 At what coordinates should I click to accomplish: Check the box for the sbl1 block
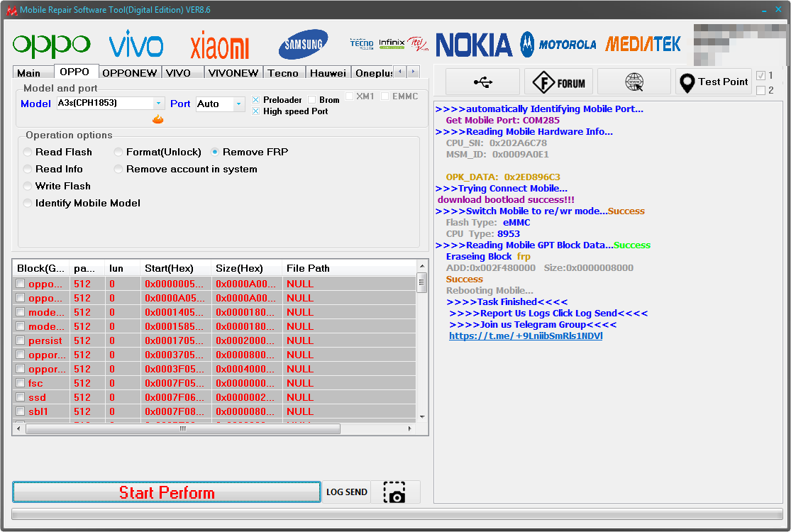click(21, 411)
